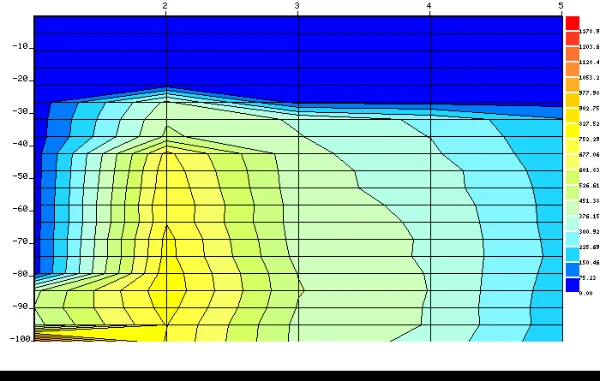Click the legend value 1203.6

pyautogui.click(x=589, y=47)
